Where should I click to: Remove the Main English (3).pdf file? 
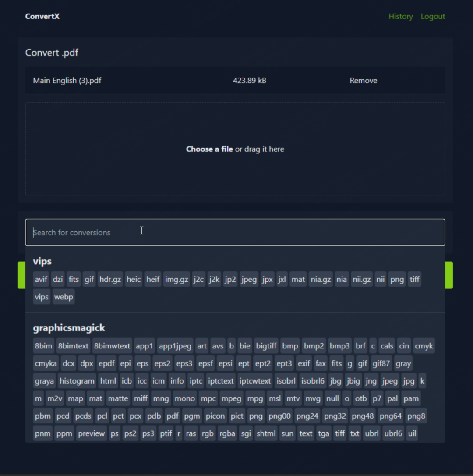[363, 81]
